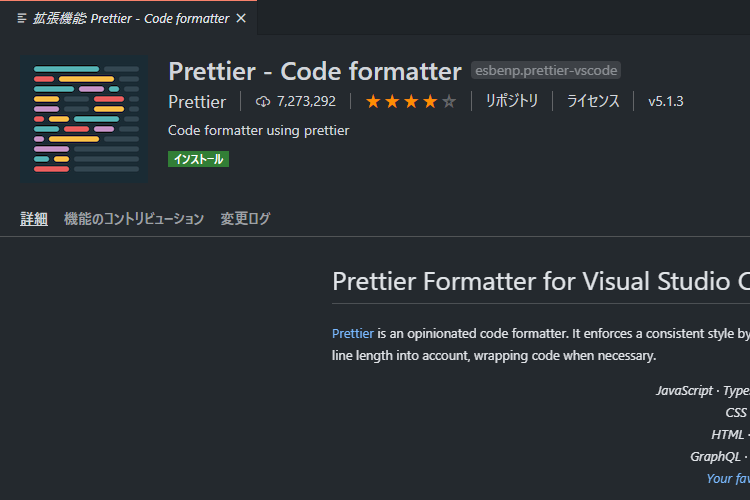Click the JavaScript language text
Screen dimensions: 750x500
pos(684,391)
